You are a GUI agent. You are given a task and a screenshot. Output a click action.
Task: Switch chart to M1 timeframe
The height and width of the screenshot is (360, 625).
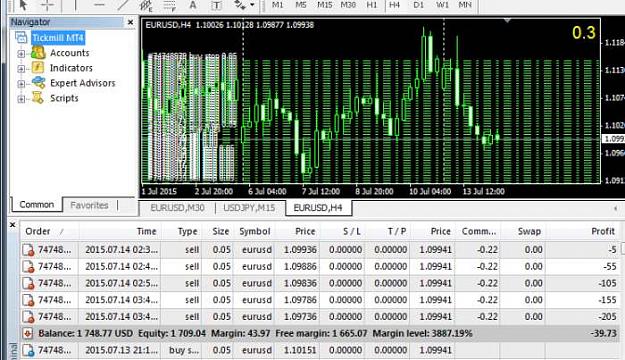pos(277,5)
